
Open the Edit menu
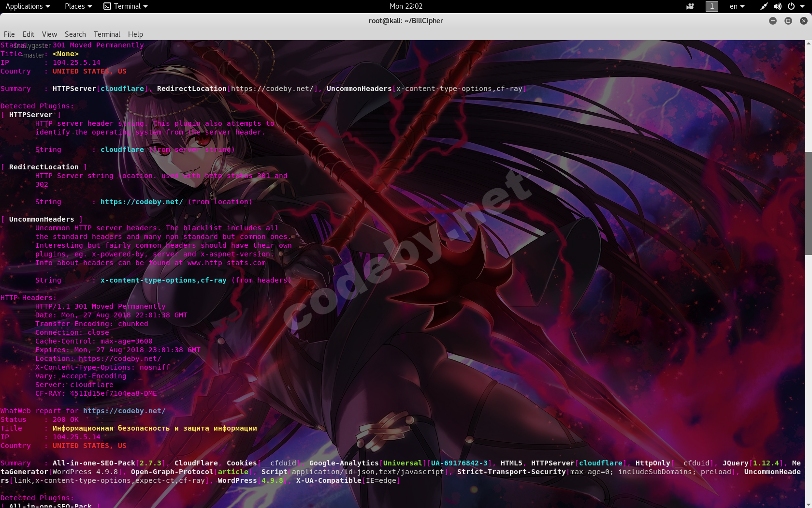(x=29, y=34)
